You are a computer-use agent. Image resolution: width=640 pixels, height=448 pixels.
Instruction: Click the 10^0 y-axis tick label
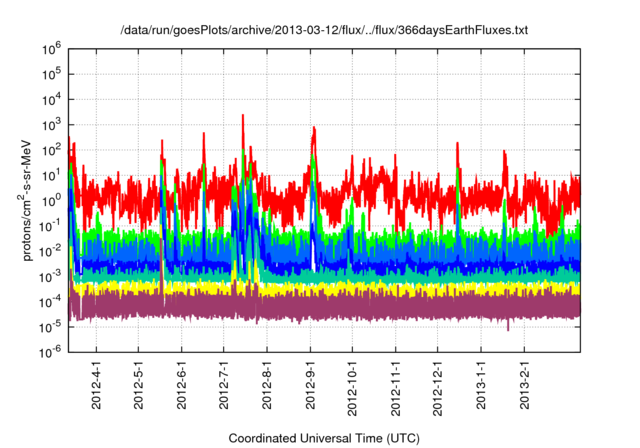point(51,199)
